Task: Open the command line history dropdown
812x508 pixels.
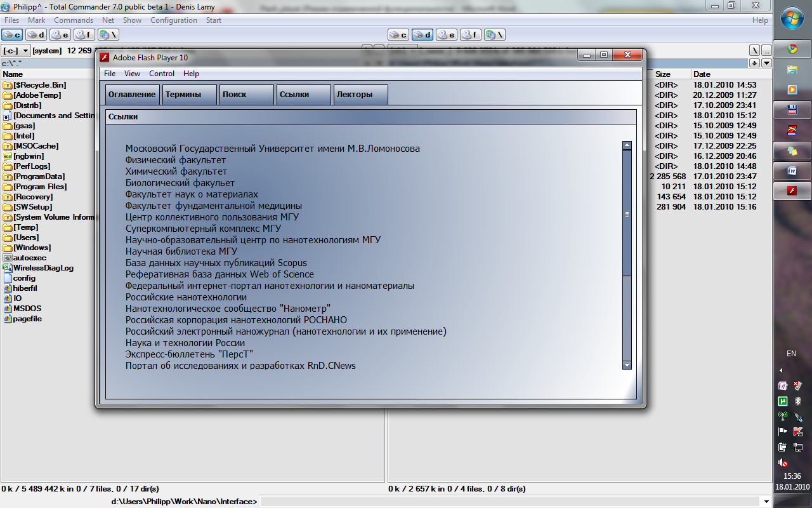Action: click(767, 502)
